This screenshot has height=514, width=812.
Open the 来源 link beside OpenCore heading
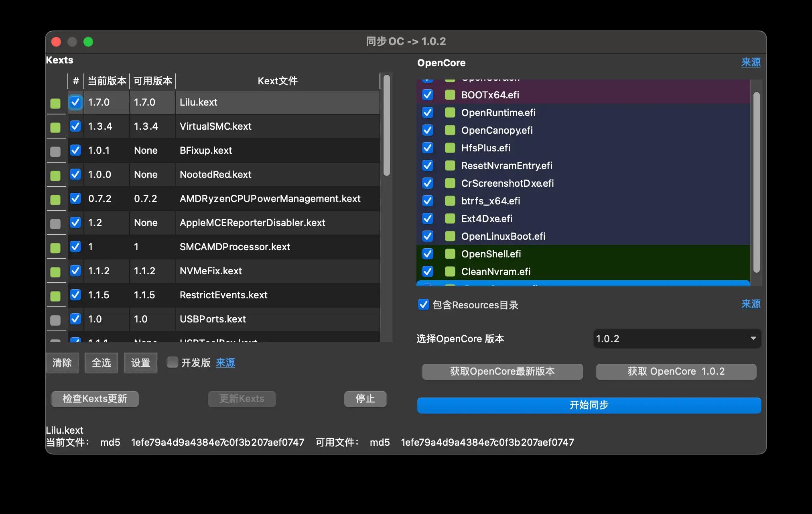(x=751, y=62)
